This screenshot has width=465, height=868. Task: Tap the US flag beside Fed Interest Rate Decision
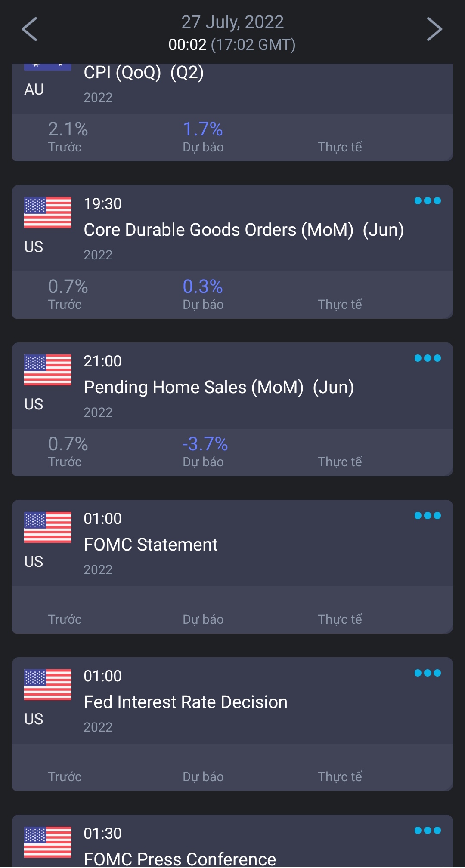(48, 685)
